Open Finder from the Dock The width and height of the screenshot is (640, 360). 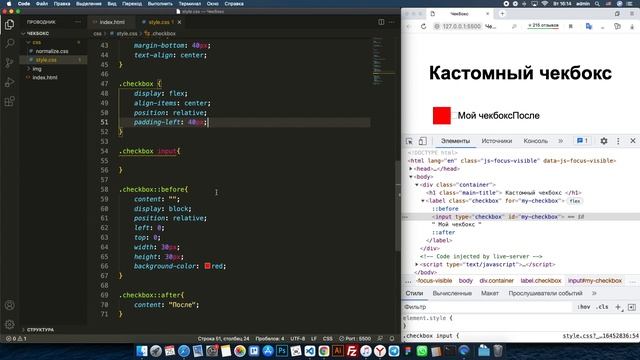tap(142, 351)
